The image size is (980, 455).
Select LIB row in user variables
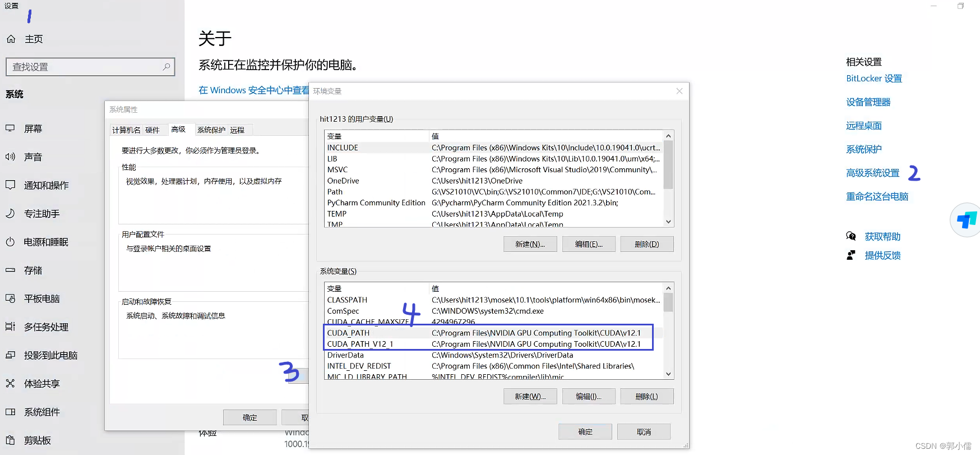coord(493,159)
